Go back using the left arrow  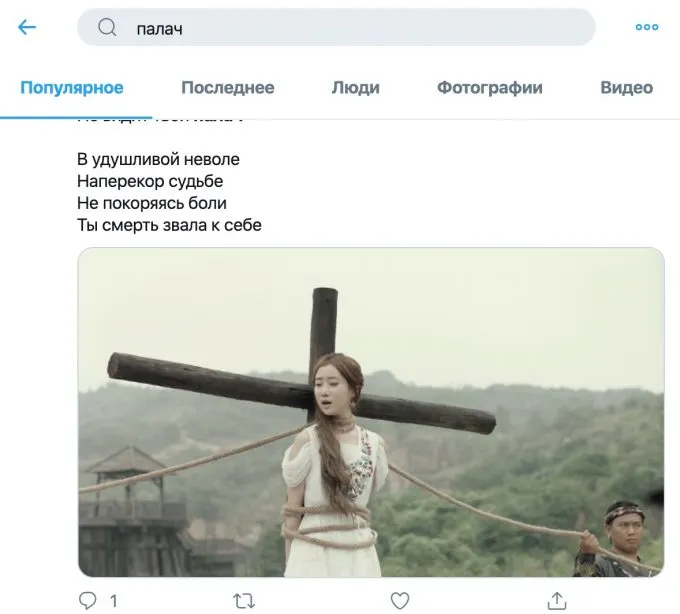point(27,28)
